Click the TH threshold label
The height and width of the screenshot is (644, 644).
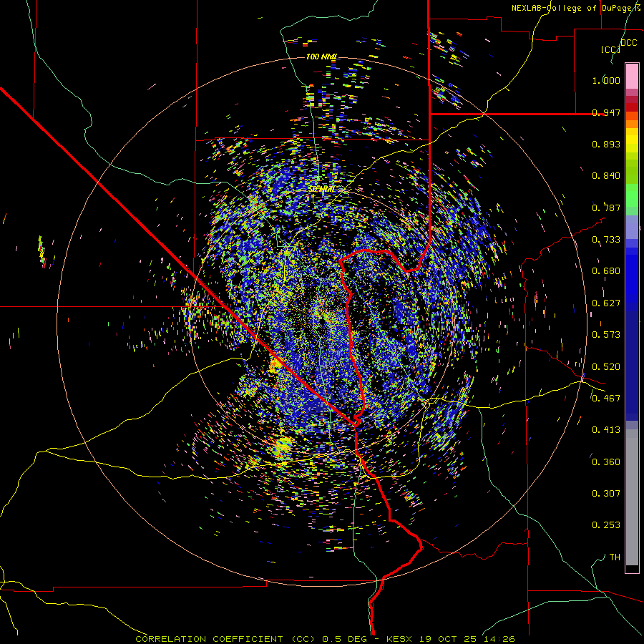point(615,557)
